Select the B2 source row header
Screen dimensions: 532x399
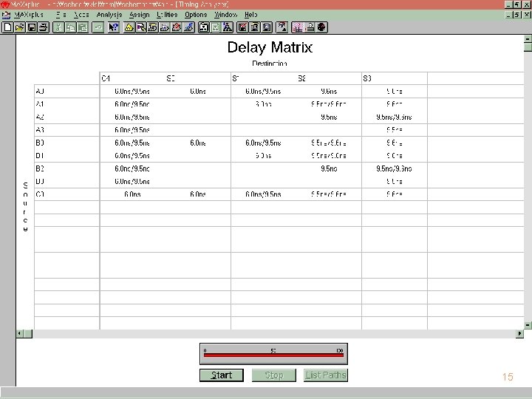coord(66,168)
